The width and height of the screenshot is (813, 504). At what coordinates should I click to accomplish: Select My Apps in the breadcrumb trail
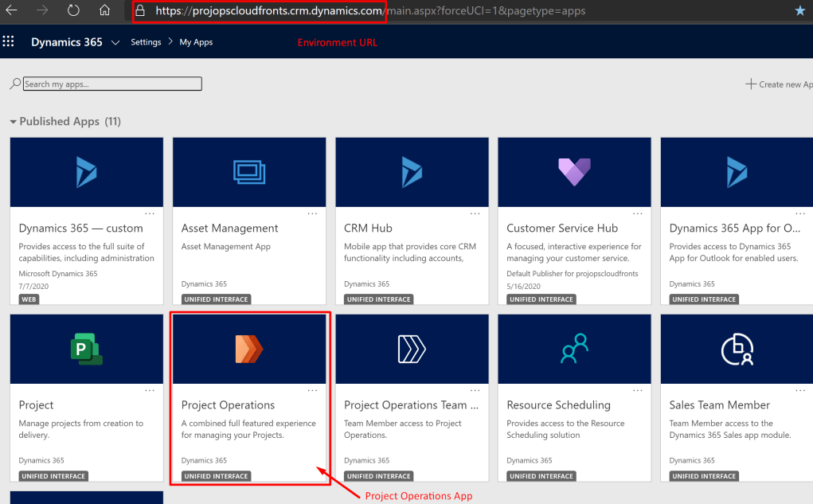[x=195, y=42]
